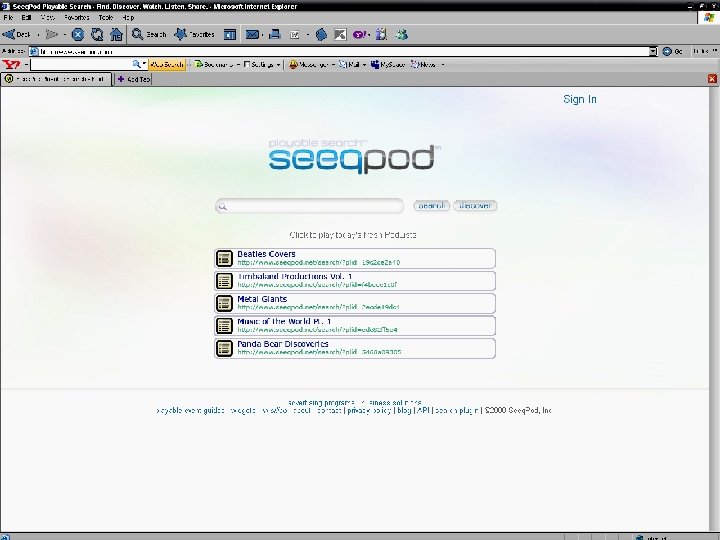This screenshot has width=720, height=540.
Task: Click the Go button beside address bar
Action: coord(673,51)
